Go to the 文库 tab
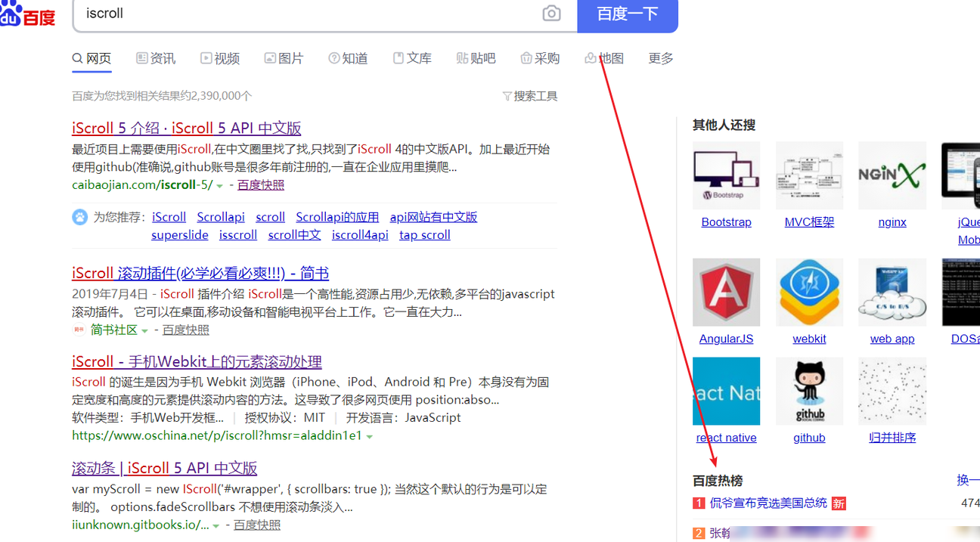 coord(413,58)
